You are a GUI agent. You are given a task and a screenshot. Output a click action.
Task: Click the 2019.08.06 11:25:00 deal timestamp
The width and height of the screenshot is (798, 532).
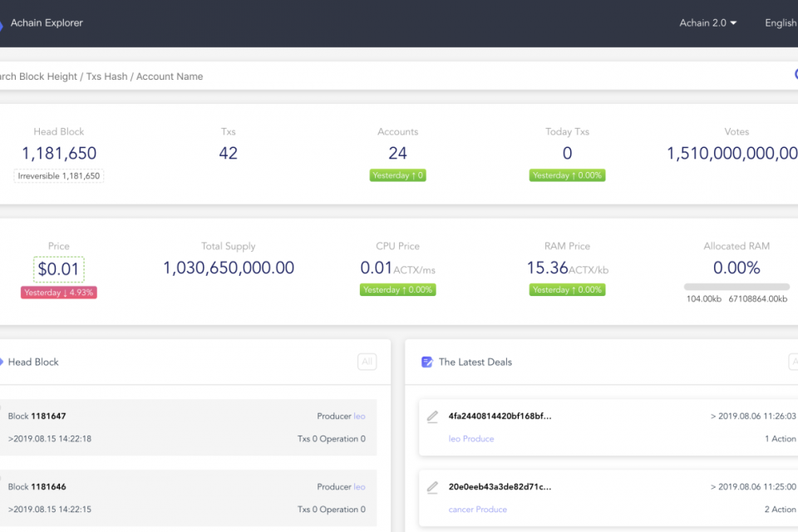pyautogui.click(x=754, y=486)
